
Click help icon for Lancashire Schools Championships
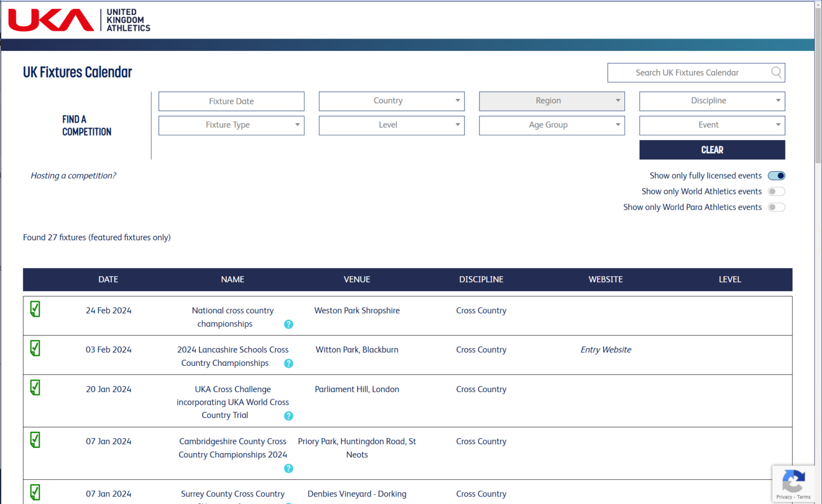pos(288,363)
